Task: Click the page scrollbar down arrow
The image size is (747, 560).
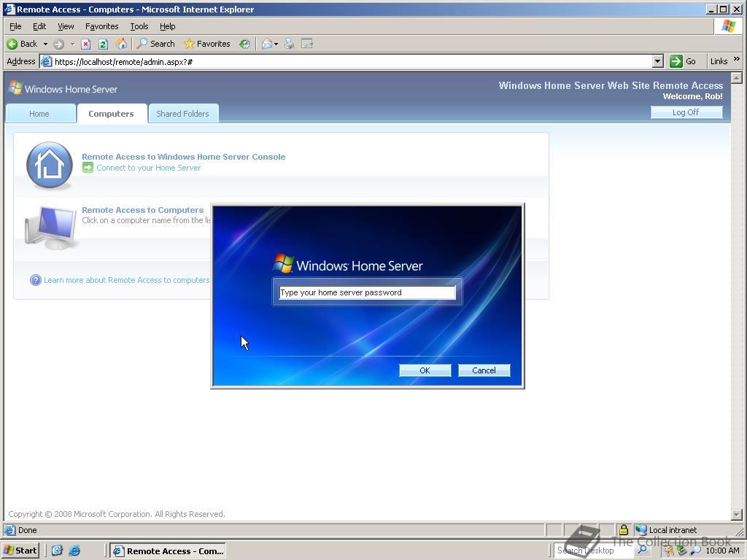Action: pos(737,515)
